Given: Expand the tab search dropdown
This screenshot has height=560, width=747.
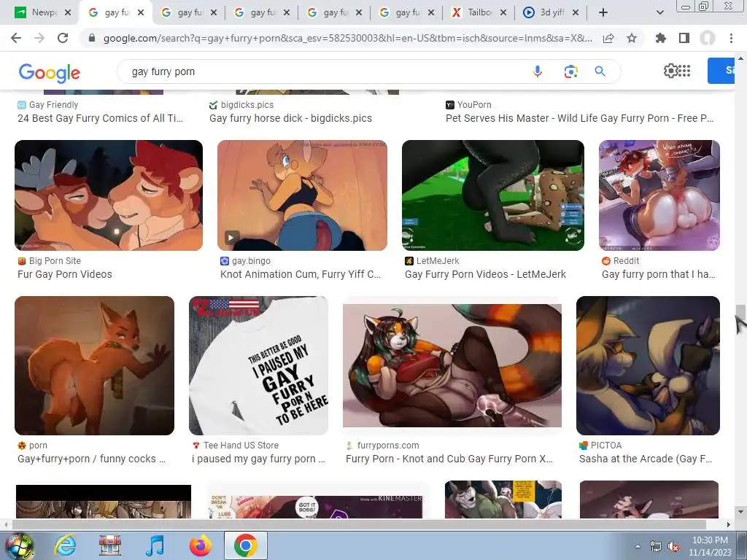Looking at the screenshot, I should tap(659, 13).
